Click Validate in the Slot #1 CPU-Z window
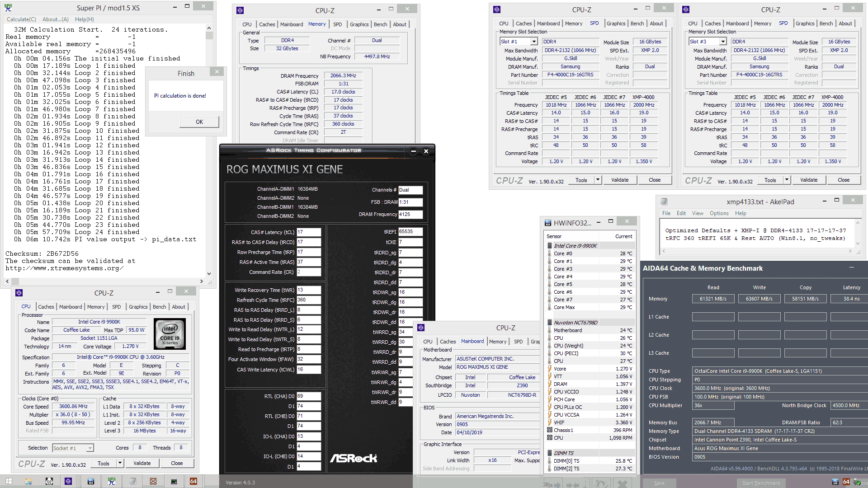Viewport: 868px width, 488px height. point(620,180)
